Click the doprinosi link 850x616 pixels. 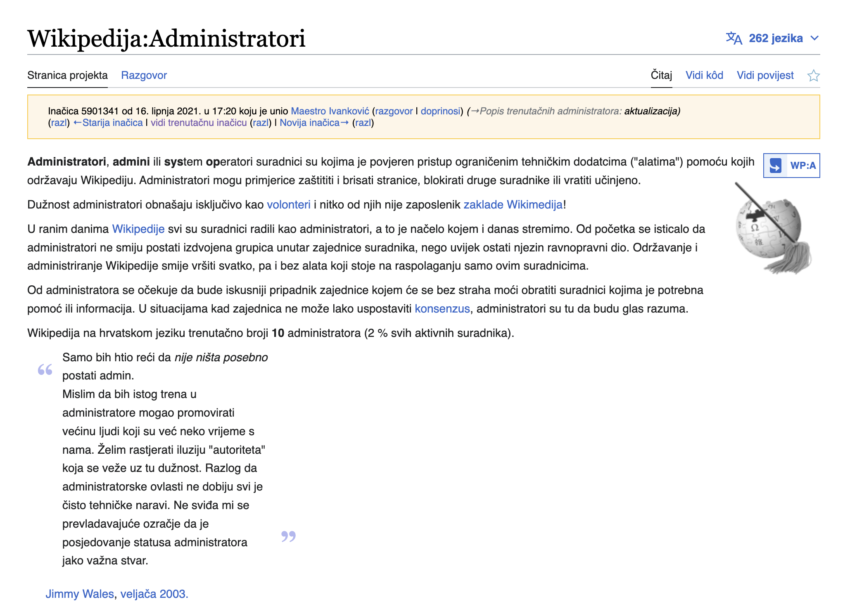point(440,111)
